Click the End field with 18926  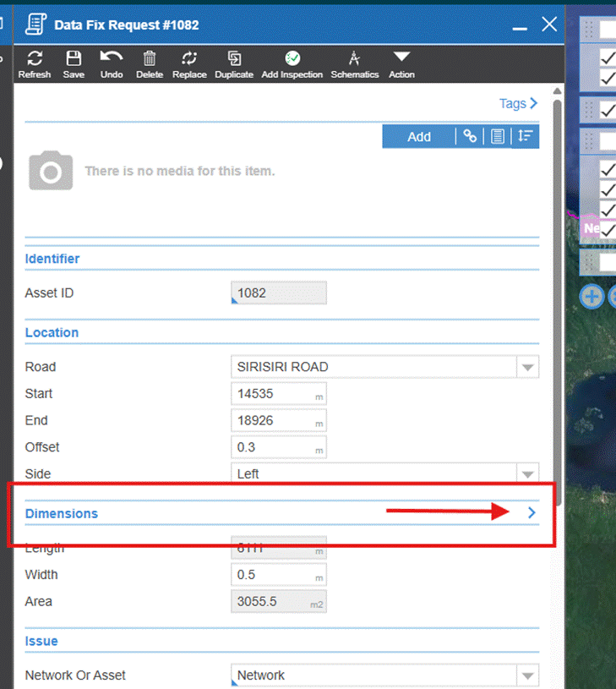(279, 420)
